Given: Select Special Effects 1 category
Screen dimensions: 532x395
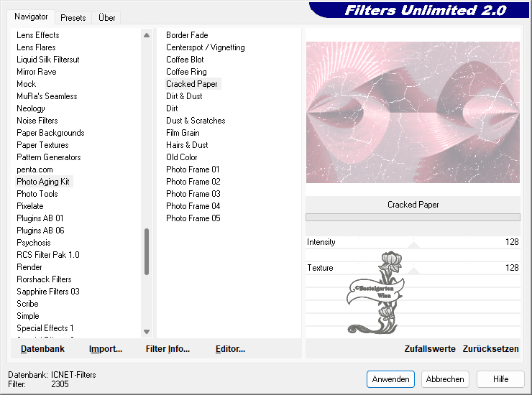Looking at the screenshot, I should click(45, 328).
